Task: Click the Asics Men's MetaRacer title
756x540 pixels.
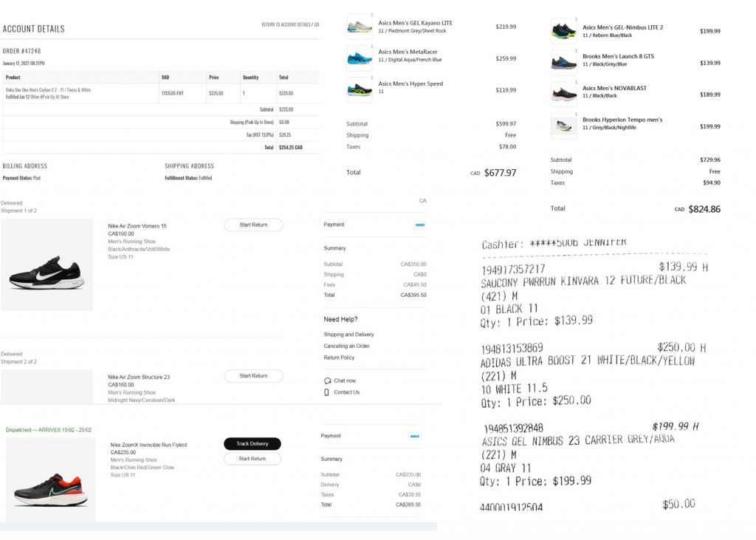Action: pos(408,52)
